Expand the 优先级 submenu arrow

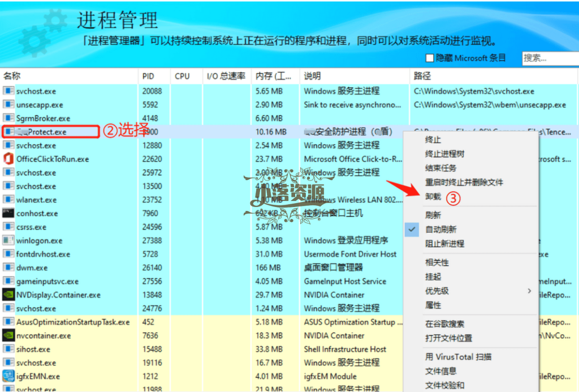529,291
